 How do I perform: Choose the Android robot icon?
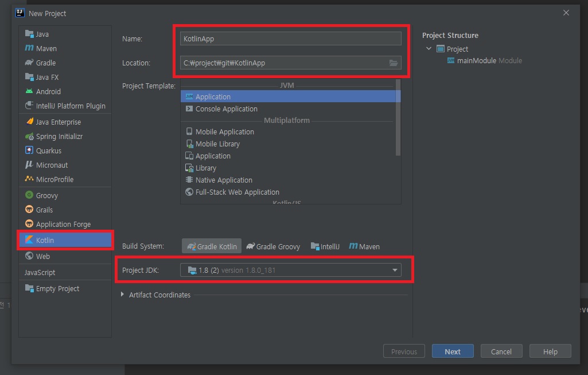coord(29,91)
